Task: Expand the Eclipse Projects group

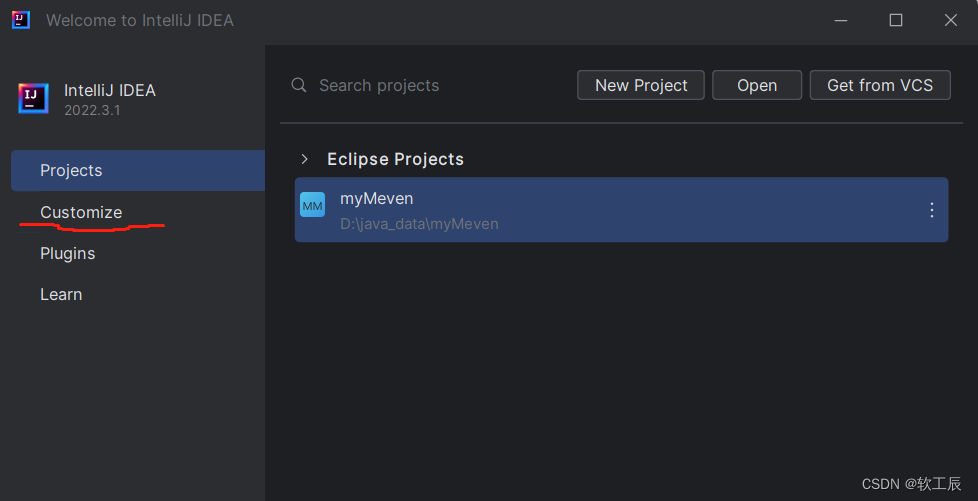Action: pos(304,159)
